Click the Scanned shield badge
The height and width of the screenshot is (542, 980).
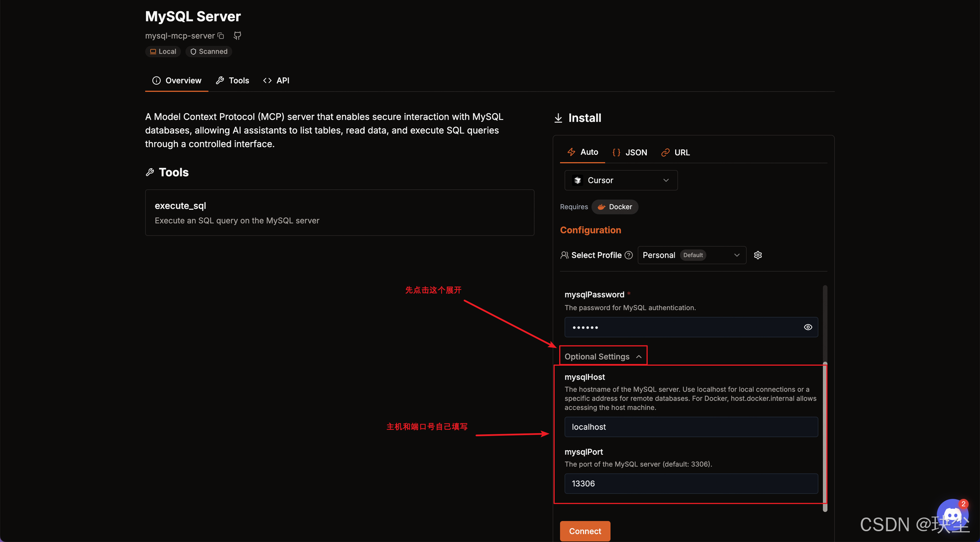click(209, 51)
